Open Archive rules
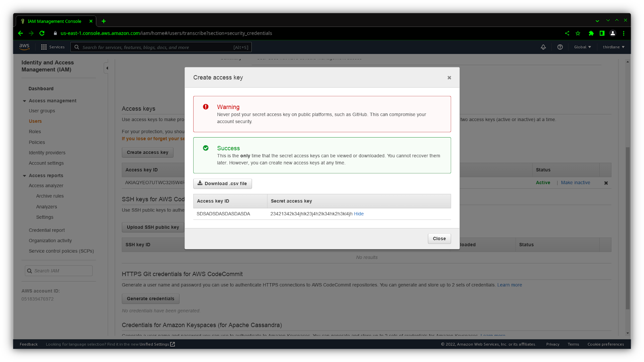Viewport: 644px width, 362px height. tap(50, 196)
